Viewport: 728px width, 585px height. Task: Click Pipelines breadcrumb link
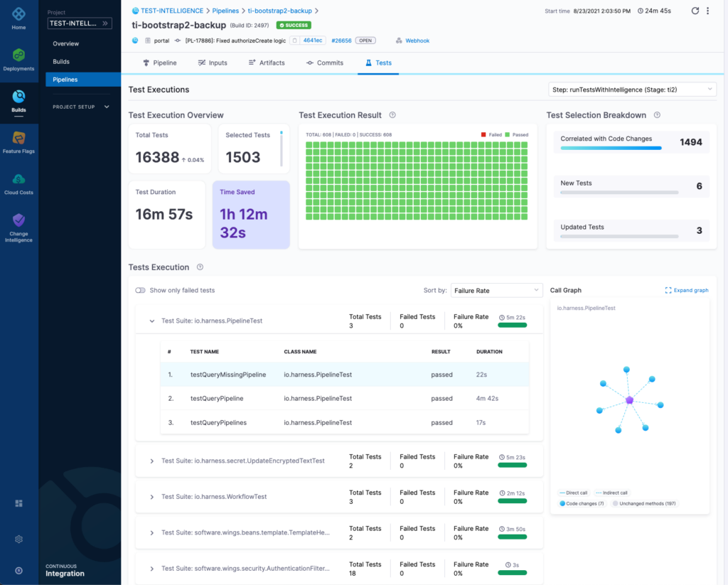[225, 11]
